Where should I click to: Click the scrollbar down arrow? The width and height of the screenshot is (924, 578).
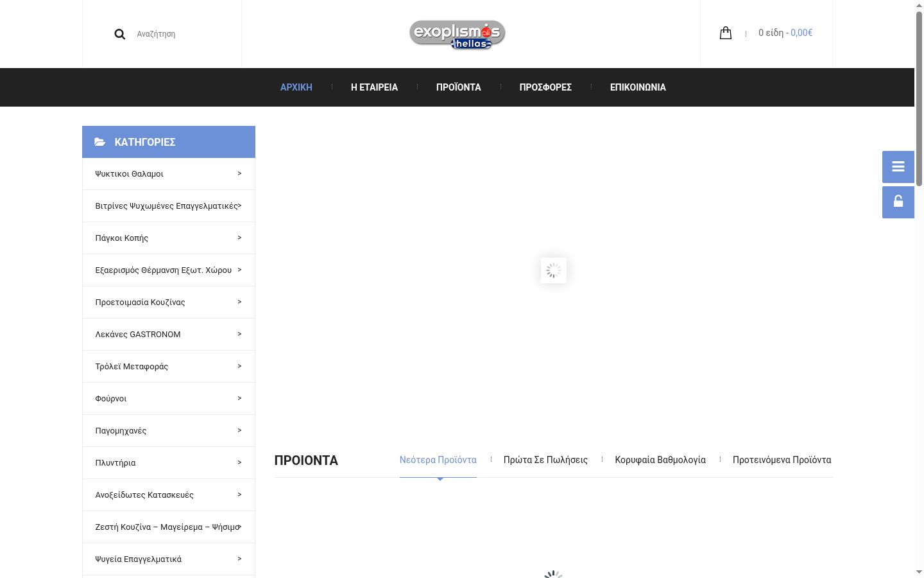click(x=919, y=572)
